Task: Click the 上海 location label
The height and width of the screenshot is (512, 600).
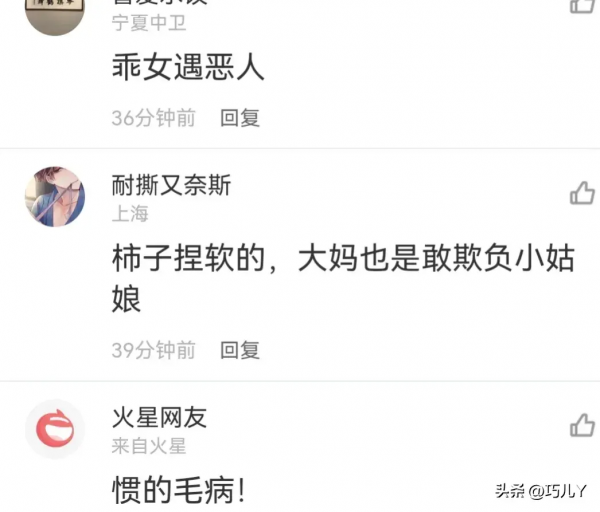Action: pos(130,214)
